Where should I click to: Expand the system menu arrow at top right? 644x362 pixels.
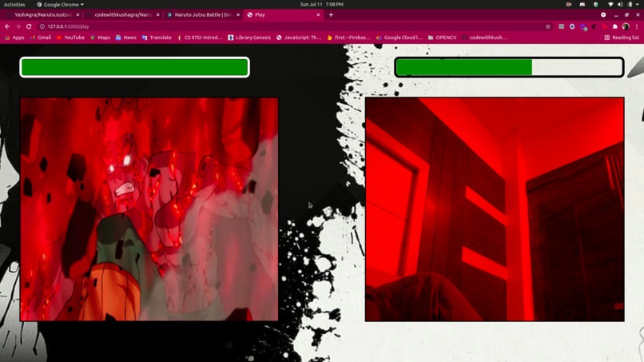coord(638,4)
